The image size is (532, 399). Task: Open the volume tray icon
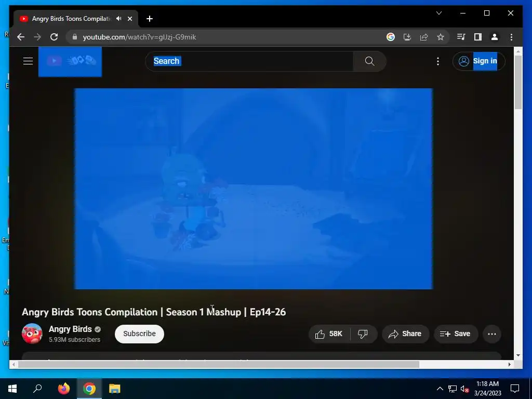point(464,389)
